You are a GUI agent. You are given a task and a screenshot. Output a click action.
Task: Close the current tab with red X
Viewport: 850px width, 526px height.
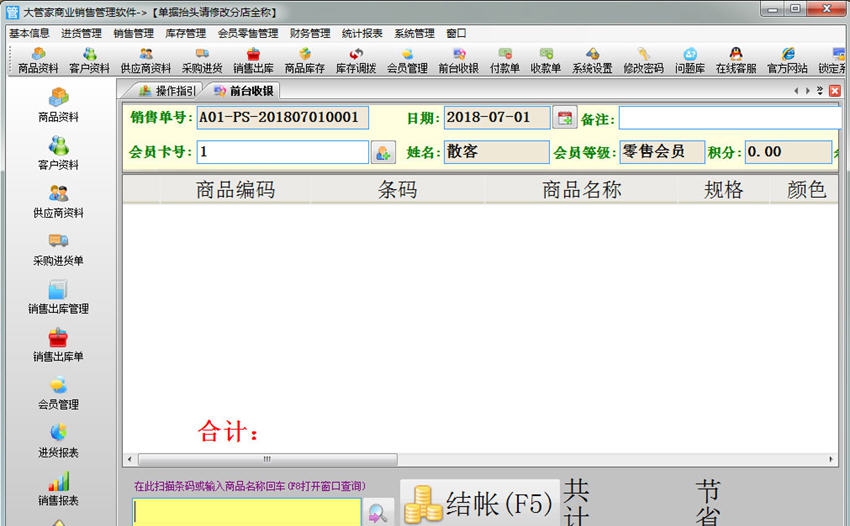[835, 91]
